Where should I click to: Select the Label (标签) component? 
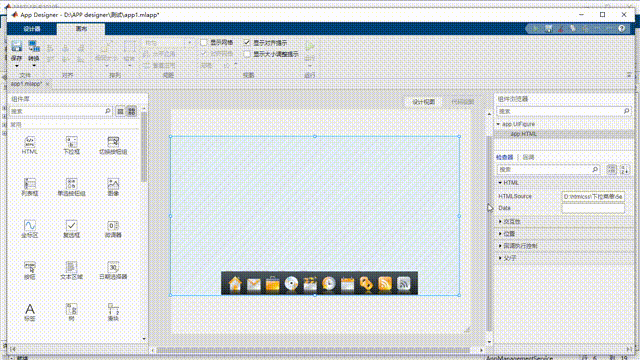(30, 312)
